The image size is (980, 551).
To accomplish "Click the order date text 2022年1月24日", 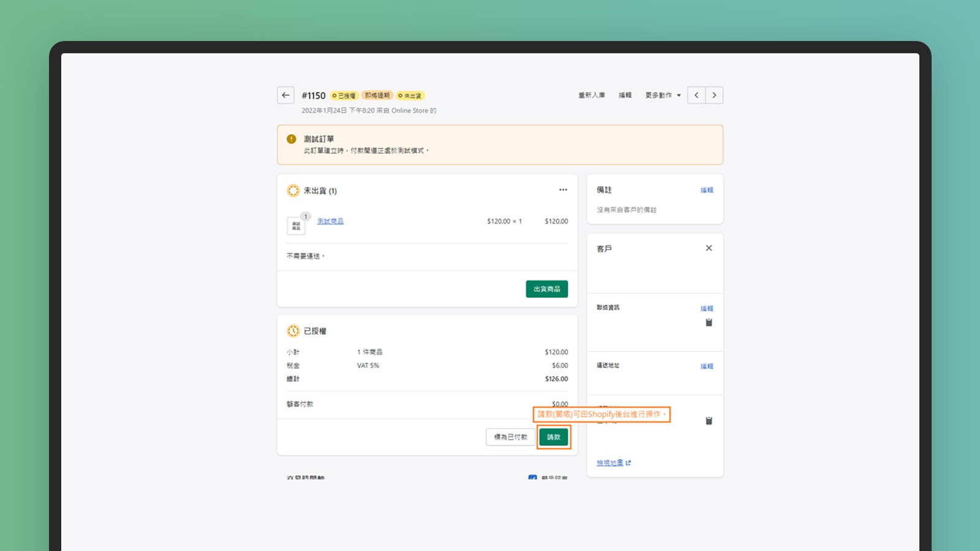I will [x=324, y=111].
